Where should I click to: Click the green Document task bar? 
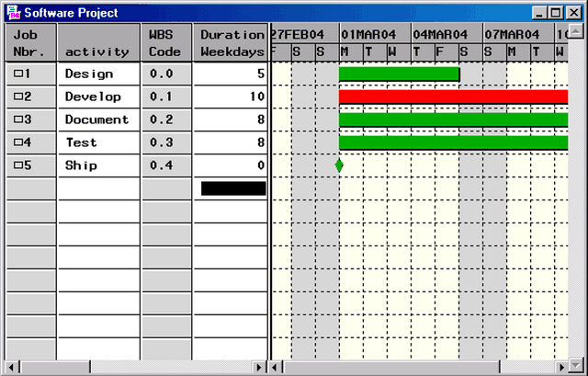click(x=453, y=120)
